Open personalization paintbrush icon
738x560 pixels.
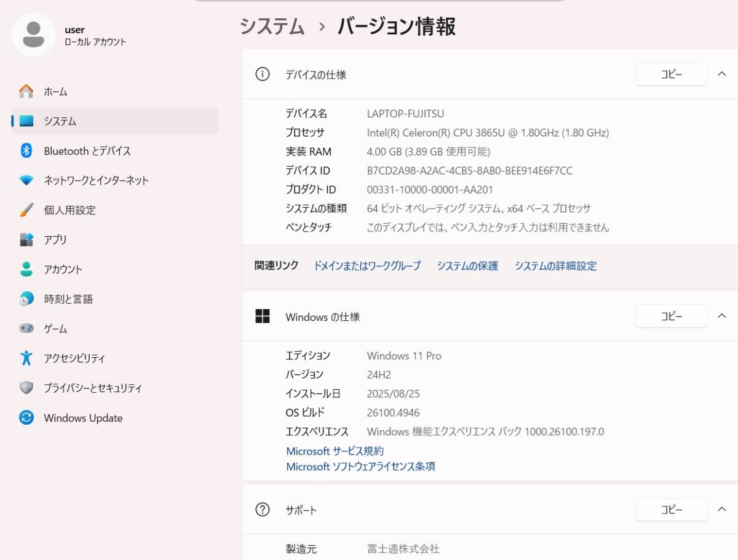tap(26, 210)
